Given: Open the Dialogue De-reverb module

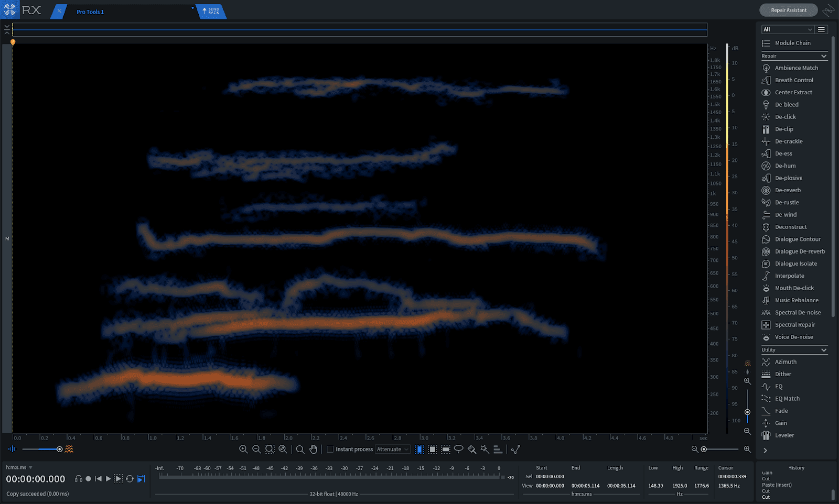Looking at the screenshot, I should pos(794,251).
